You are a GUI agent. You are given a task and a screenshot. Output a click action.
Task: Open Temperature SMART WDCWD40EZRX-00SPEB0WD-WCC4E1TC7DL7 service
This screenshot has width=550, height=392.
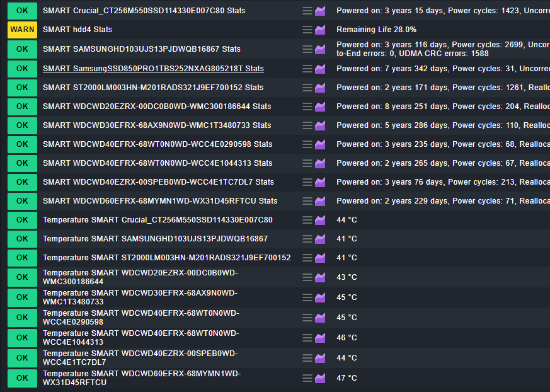click(140, 358)
